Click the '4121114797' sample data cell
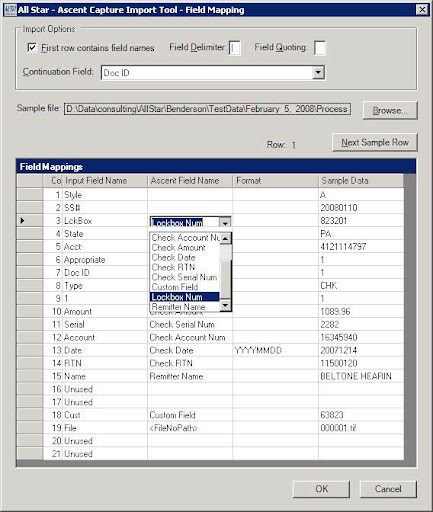Image resolution: width=433 pixels, height=512 pixels. (x=361, y=247)
